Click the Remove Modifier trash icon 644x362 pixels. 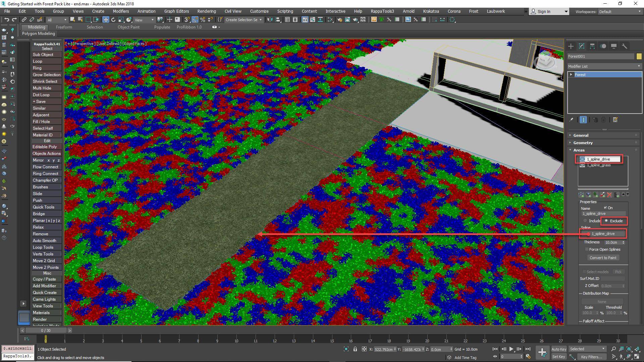604,120
